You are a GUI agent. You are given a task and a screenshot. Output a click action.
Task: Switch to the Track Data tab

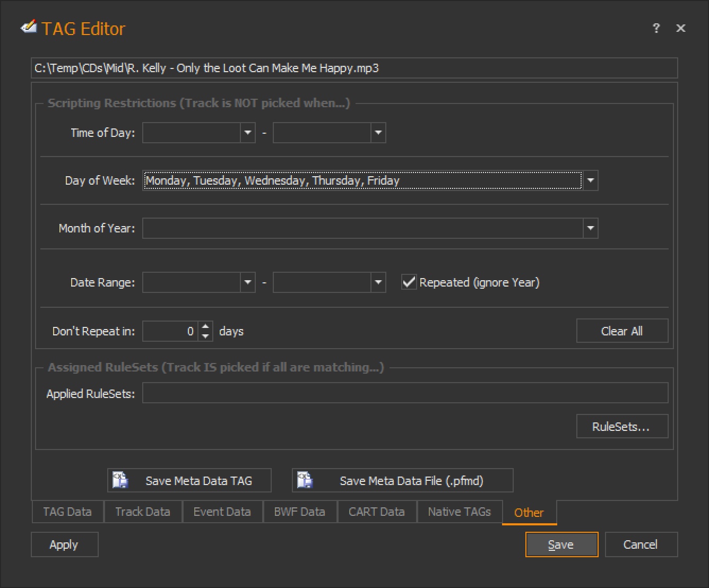tap(143, 512)
